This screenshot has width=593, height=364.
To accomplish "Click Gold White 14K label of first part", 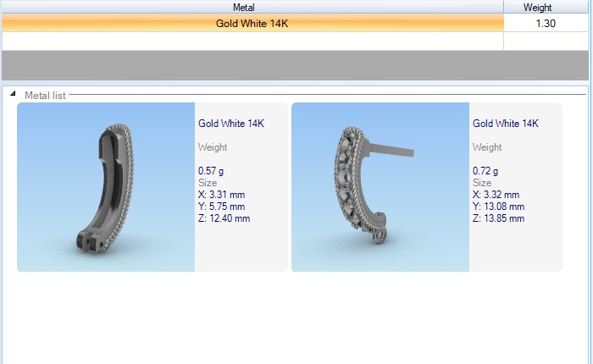I will (231, 124).
